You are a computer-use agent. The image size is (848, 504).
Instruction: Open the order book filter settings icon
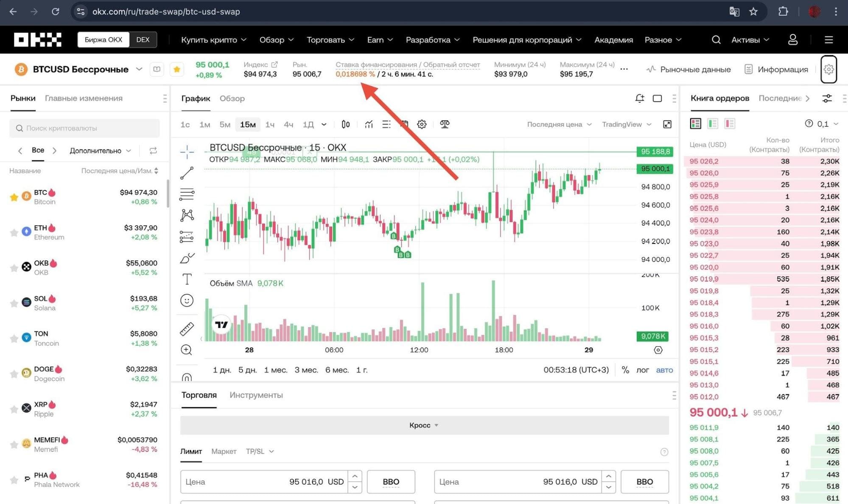(827, 98)
